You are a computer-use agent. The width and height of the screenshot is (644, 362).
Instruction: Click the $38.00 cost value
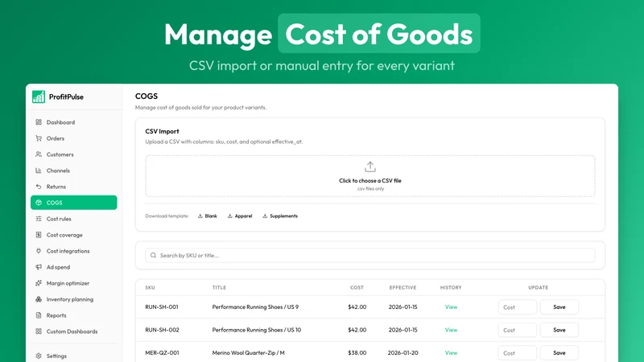coord(357,353)
